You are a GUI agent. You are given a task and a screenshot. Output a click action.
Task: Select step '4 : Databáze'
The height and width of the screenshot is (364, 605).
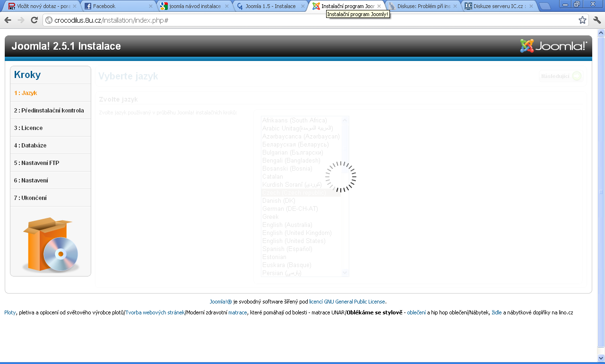point(51,146)
